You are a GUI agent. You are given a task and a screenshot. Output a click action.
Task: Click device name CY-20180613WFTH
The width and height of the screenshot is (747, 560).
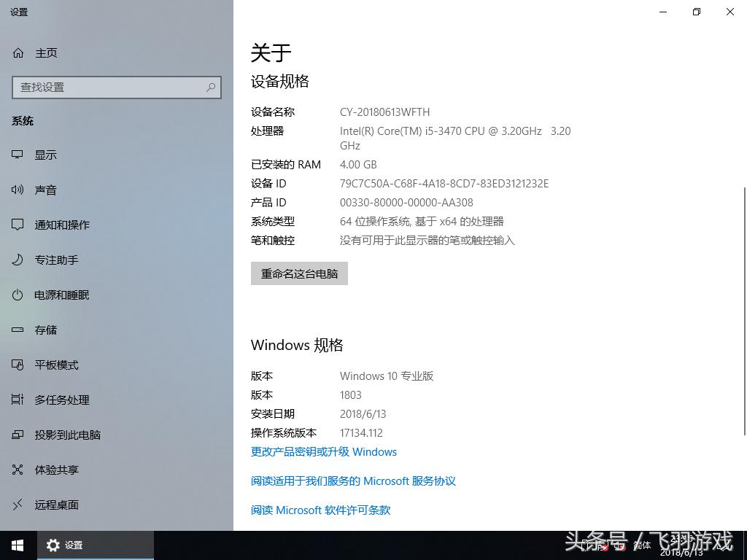[x=384, y=112]
